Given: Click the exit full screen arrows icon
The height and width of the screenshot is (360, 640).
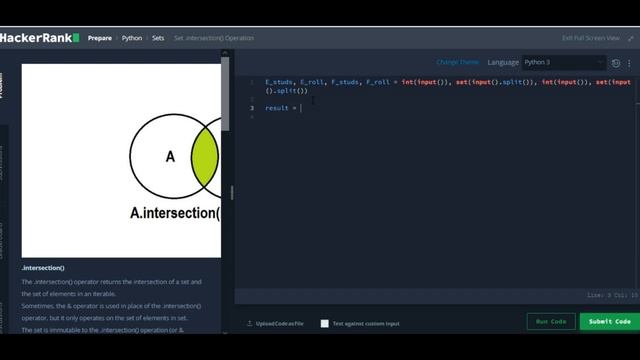Looking at the screenshot, I should coord(631,38).
